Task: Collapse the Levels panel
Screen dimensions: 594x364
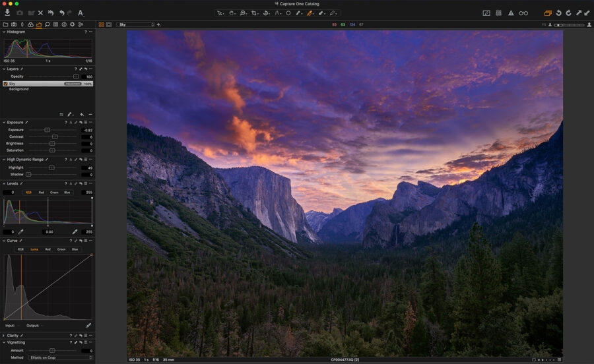Action: (x=4, y=183)
